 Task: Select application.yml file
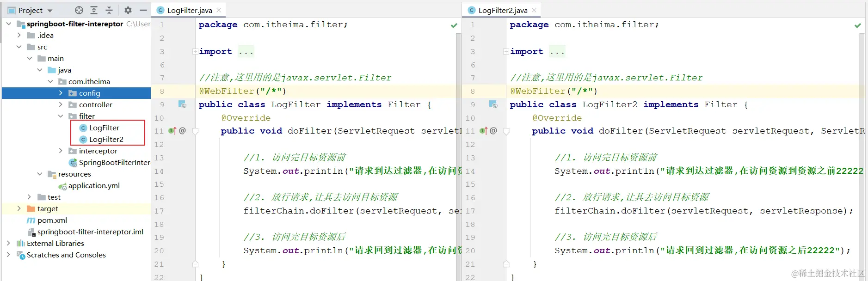coord(94,185)
